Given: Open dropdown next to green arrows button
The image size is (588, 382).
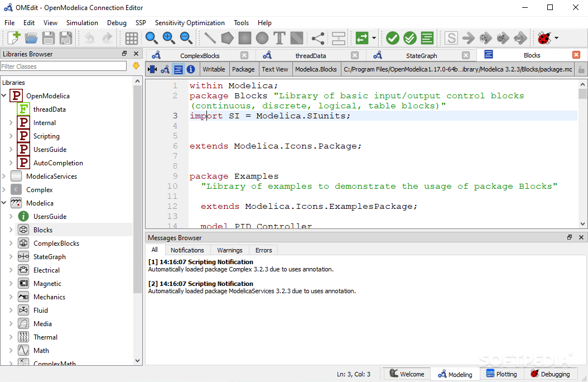Looking at the screenshot, I should (x=374, y=38).
